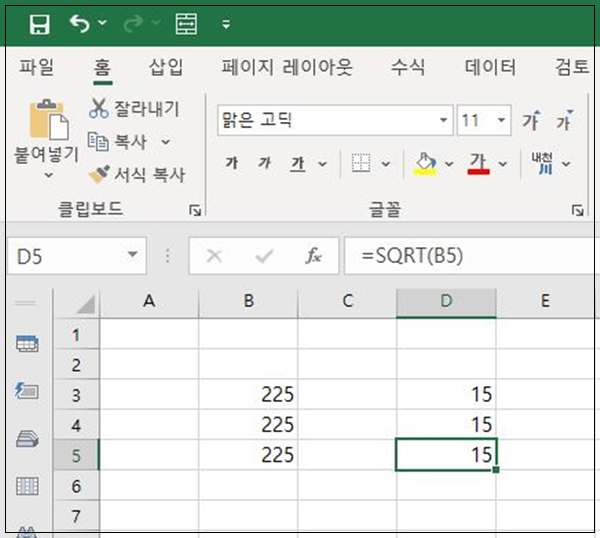Click the Save icon in quick access toolbar
The height and width of the screenshot is (538, 600).
(x=39, y=24)
